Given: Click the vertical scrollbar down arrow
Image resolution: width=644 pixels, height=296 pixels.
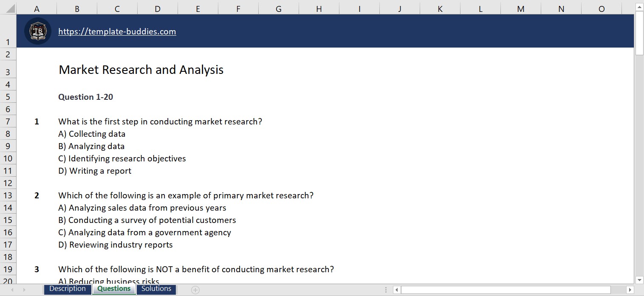Looking at the screenshot, I should click(638, 280).
